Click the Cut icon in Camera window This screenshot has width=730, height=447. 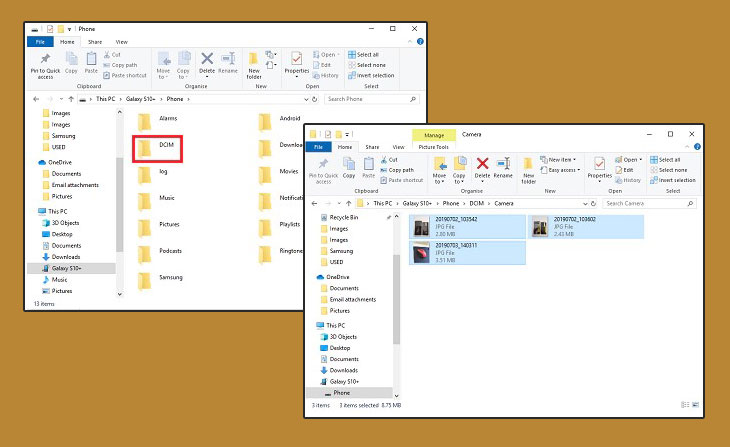[392, 159]
